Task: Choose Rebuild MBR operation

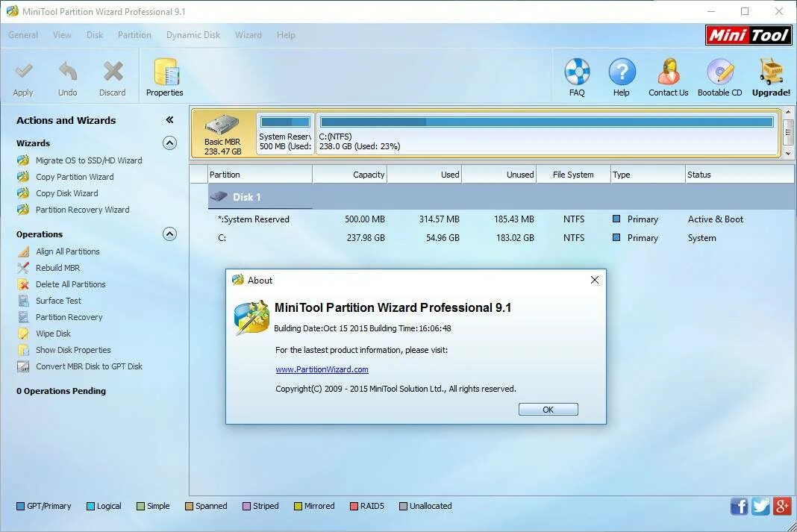Action: [57, 268]
